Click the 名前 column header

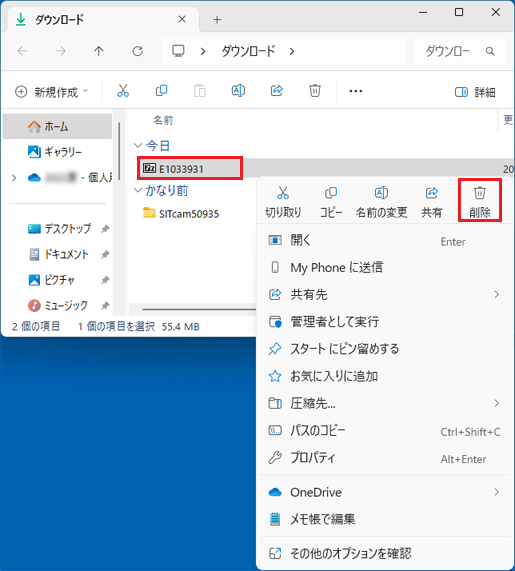[x=163, y=120]
